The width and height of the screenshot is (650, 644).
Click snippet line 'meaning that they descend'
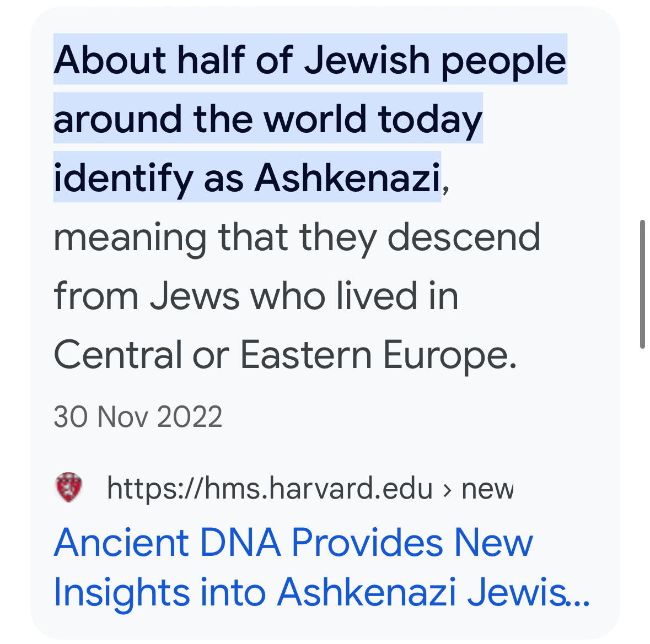[x=297, y=237]
